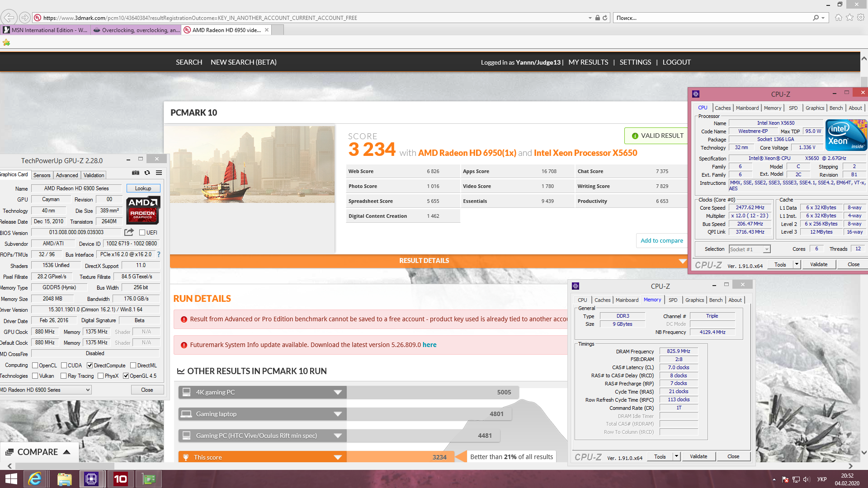Switch to the Advanced tab in GPU-Z

(67, 175)
